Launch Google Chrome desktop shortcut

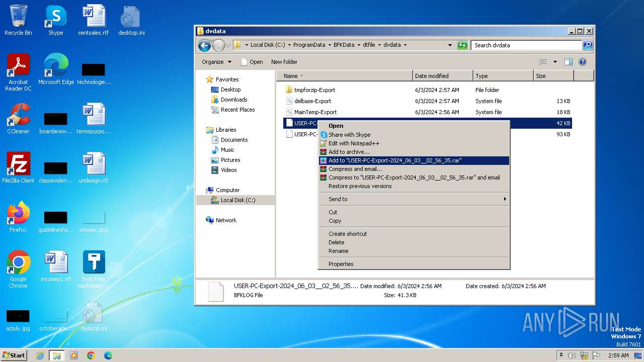pyautogui.click(x=18, y=269)
